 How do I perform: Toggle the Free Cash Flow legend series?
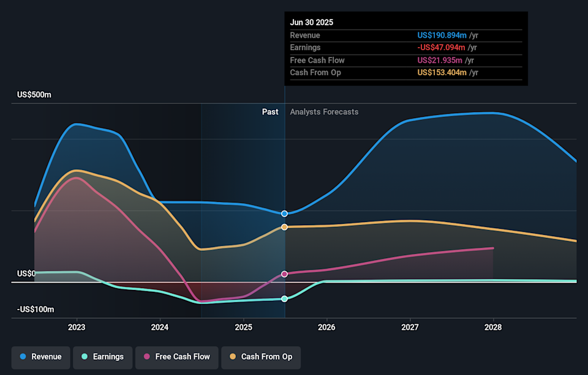coord(177,357)
